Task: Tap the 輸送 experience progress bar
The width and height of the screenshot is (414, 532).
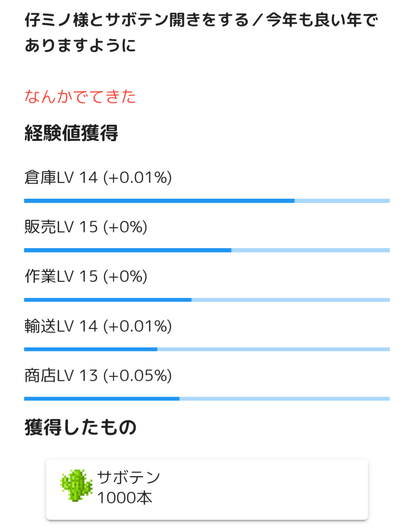Action: tap(207, 349)
